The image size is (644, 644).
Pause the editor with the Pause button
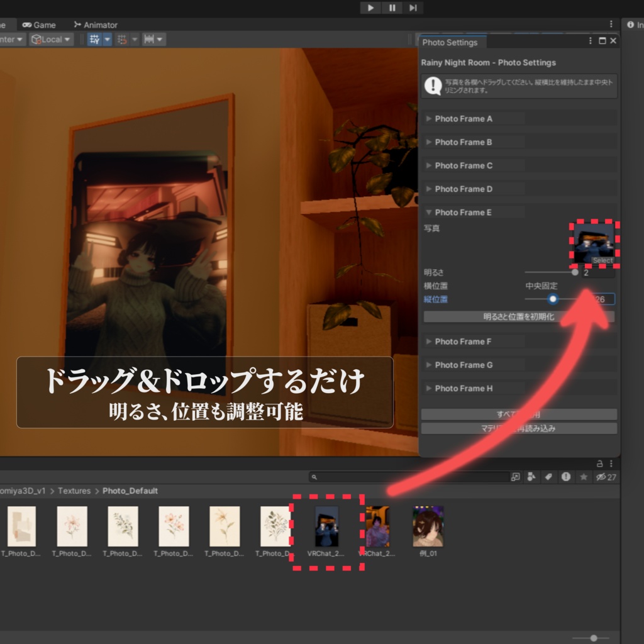(392, 8)
